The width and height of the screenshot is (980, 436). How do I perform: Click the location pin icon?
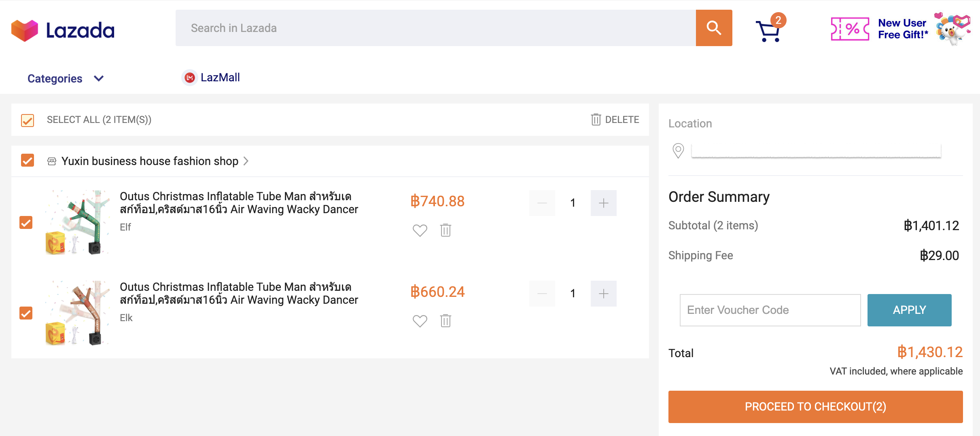coord(678,151)
